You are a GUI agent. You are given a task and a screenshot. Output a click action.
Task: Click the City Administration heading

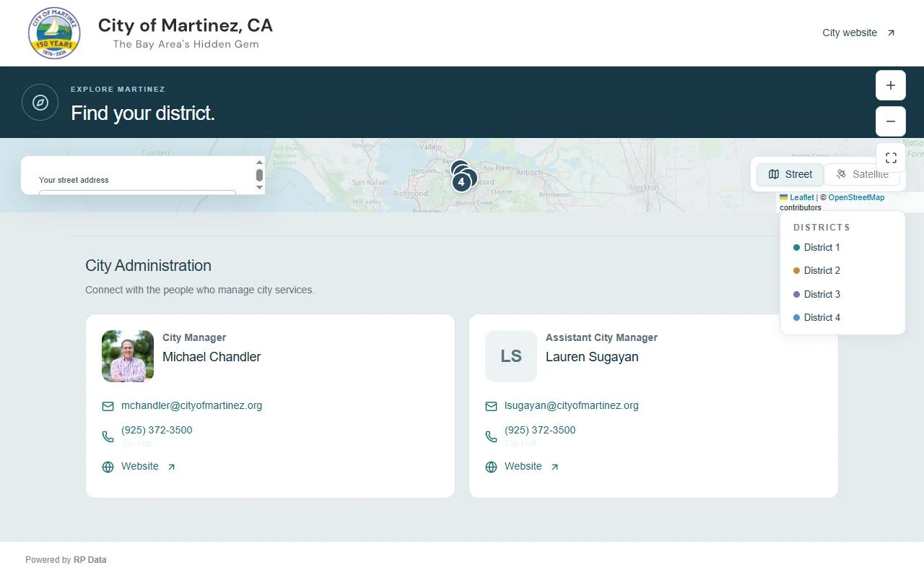tap(148, 265)
